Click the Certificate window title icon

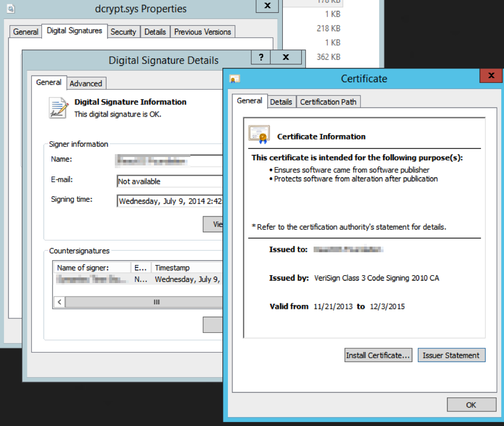tap(235, 79)
